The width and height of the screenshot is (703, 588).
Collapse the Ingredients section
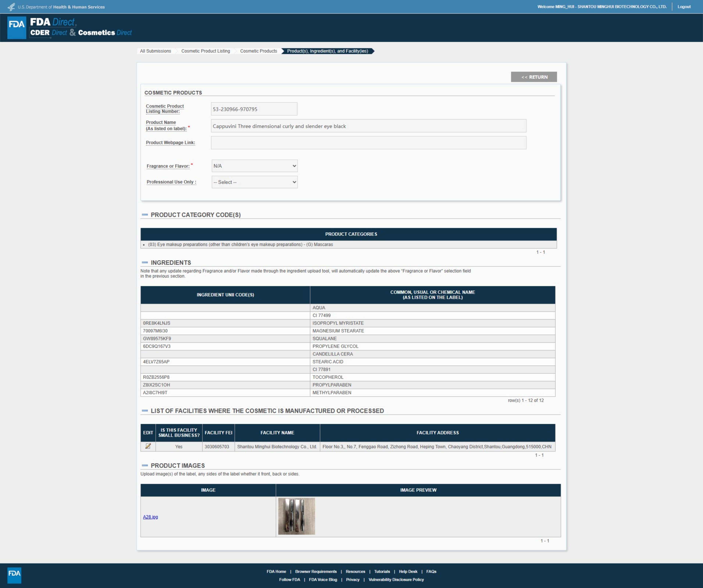pyautogui.click(x=145, y=263)
